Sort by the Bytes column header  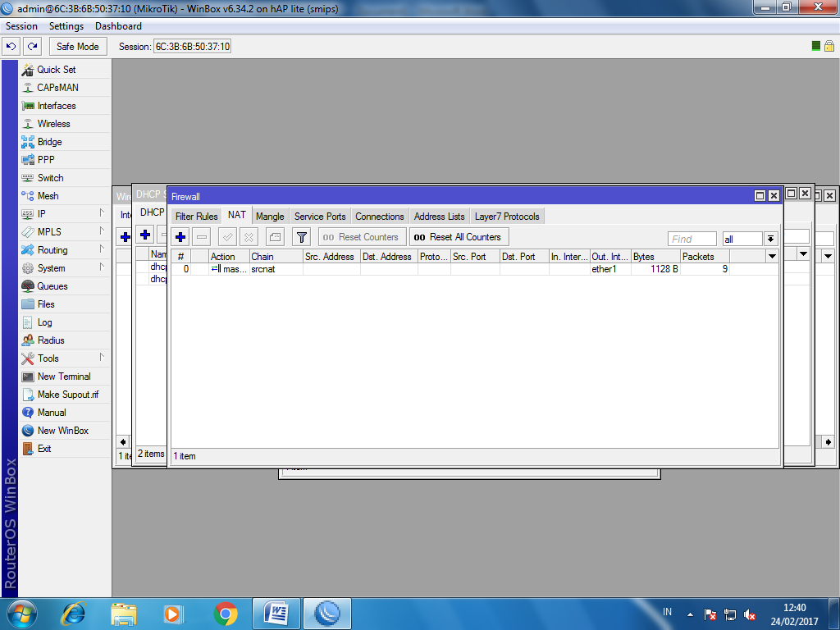click(x=655, y=257)
